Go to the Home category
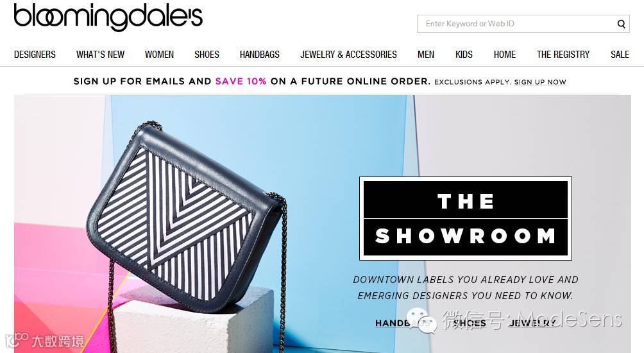The height and width of the screenshot is (353, 644). click(505, 55)
